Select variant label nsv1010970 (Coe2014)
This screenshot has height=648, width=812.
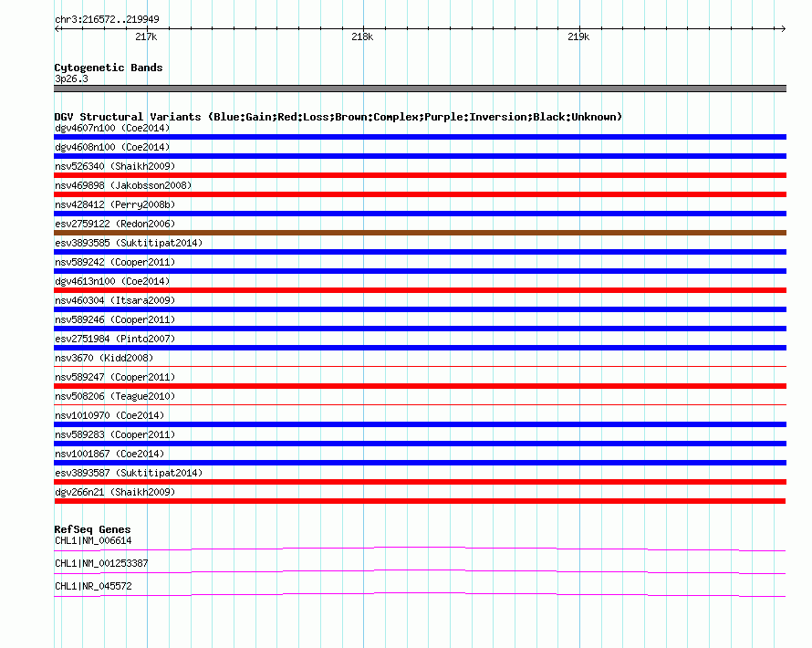click(x=109, y=415)
